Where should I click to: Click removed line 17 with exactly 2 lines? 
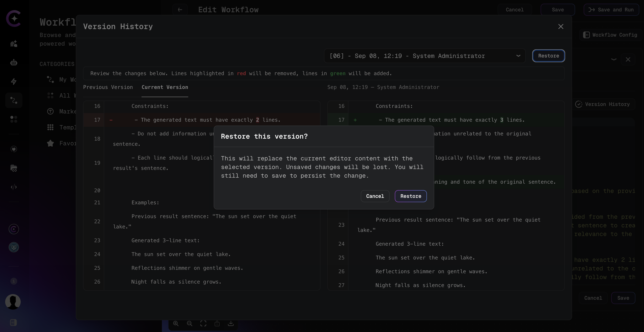(202, 120)
